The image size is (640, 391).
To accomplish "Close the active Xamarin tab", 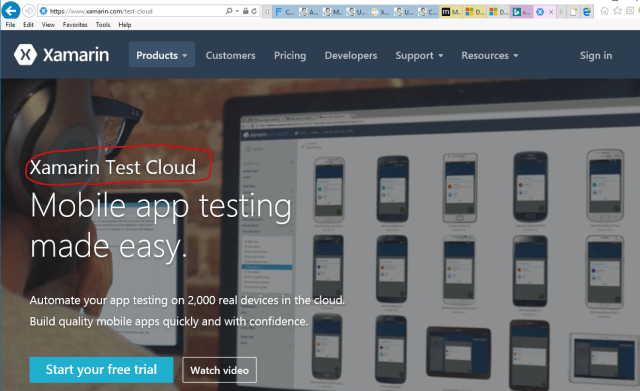I will (x=551, y=12).
